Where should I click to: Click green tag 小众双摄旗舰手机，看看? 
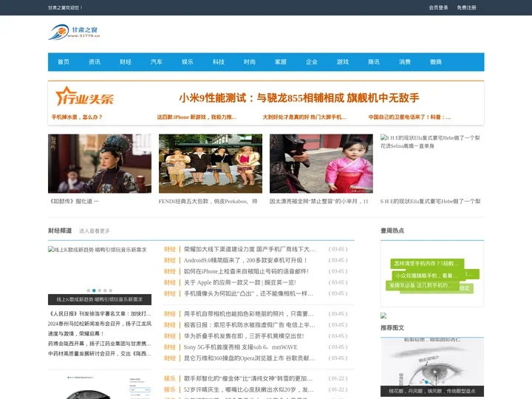coord(427,276)
